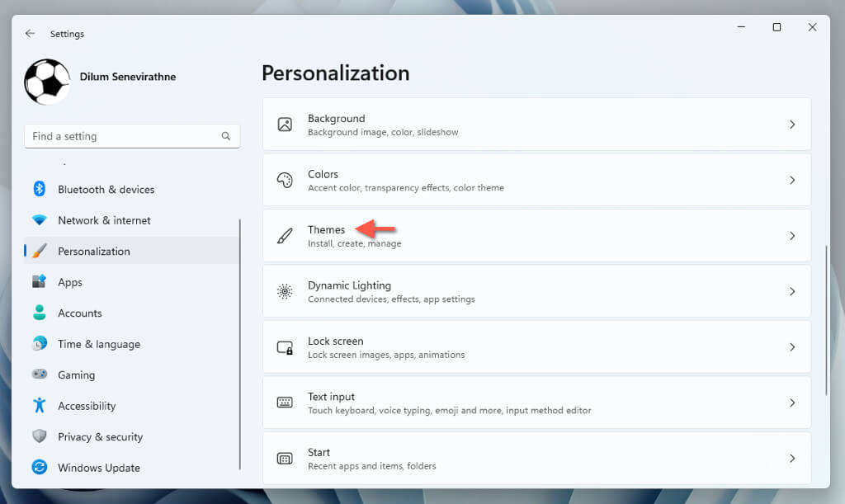The height and width of the screenshot is (504, 845).
Task: Expand the Text input chevron
Action: click(792, 403)
